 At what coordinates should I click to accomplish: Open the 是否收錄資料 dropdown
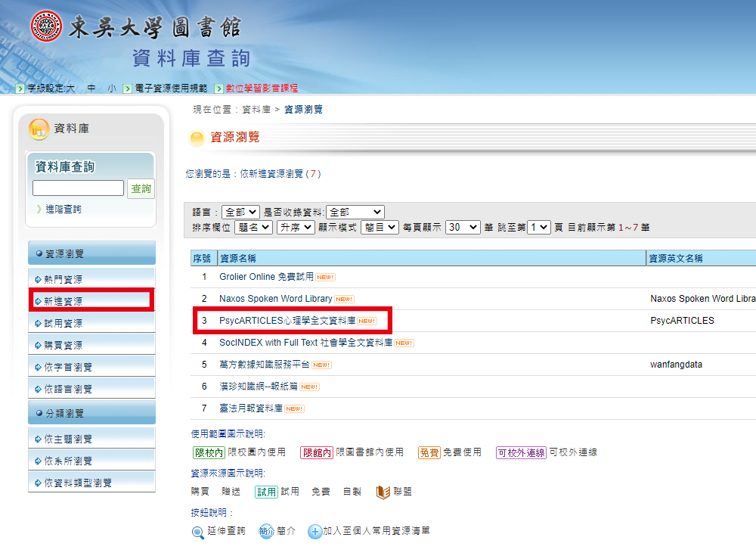355,213
